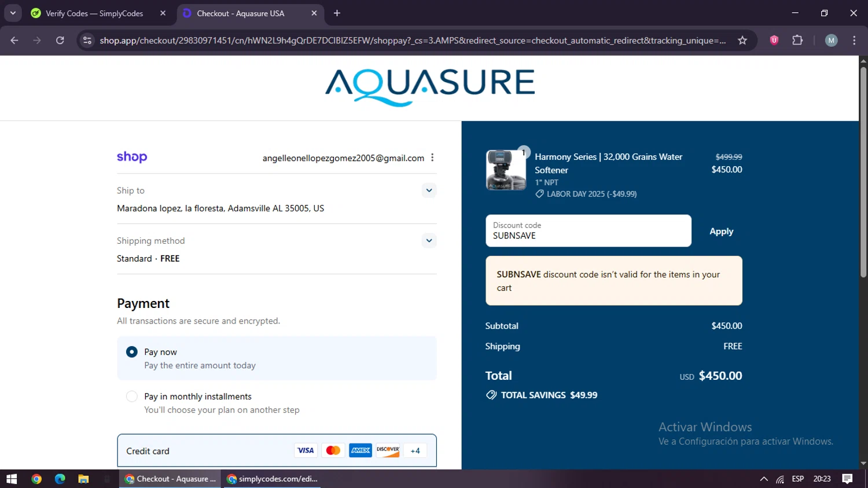
Task: Click the SUBNSAVE invalid code error message
Action: coord(614,281)
